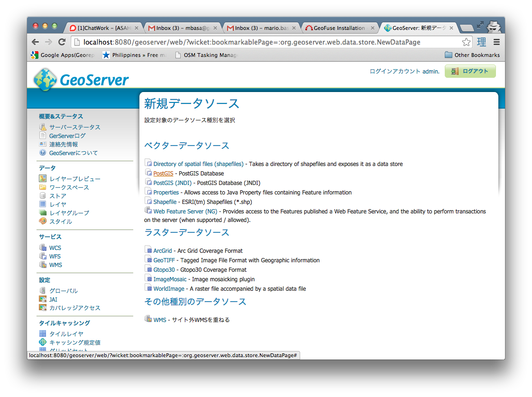The image size is (532, 397).
Task: Open the Other Bookmarks folder
Action: click(472, 55)
